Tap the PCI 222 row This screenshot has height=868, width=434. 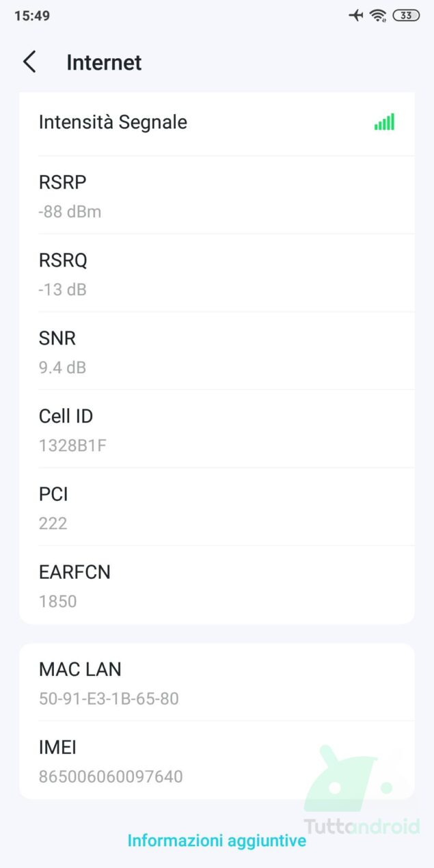tap(217, 507)
